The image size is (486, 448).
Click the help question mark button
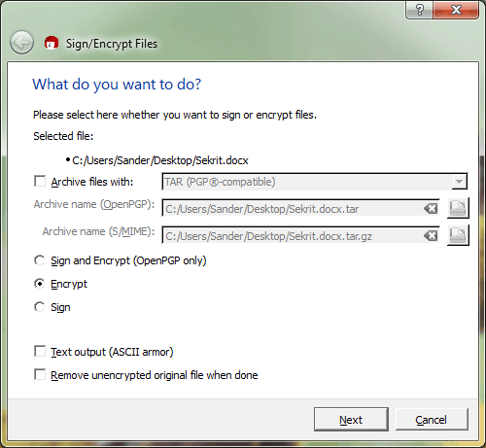(420, 10)
